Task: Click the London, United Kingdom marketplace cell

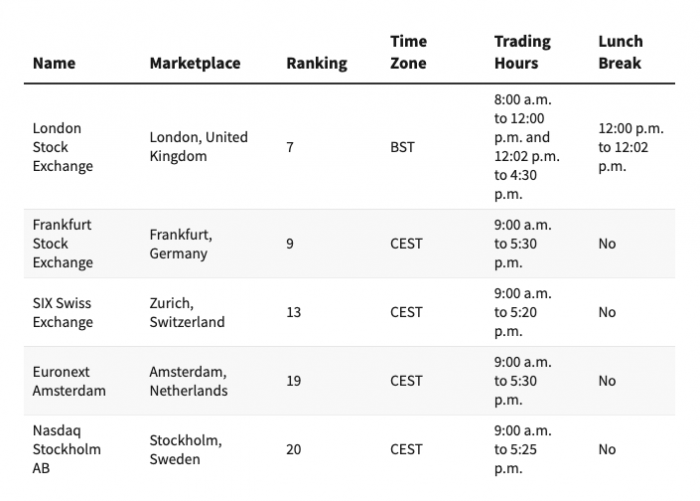Action: click(198, 147)
